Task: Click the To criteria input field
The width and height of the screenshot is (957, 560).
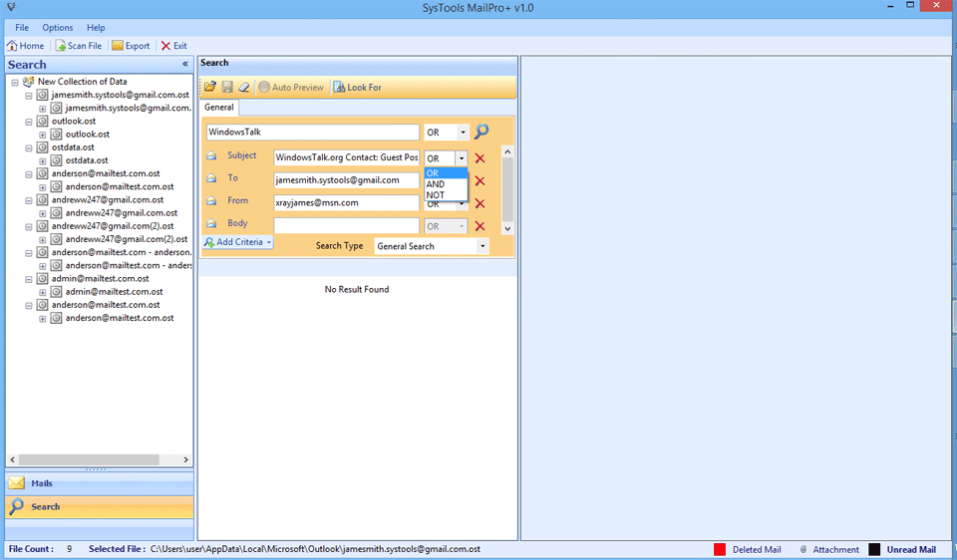Action: [x=346, y=180]
